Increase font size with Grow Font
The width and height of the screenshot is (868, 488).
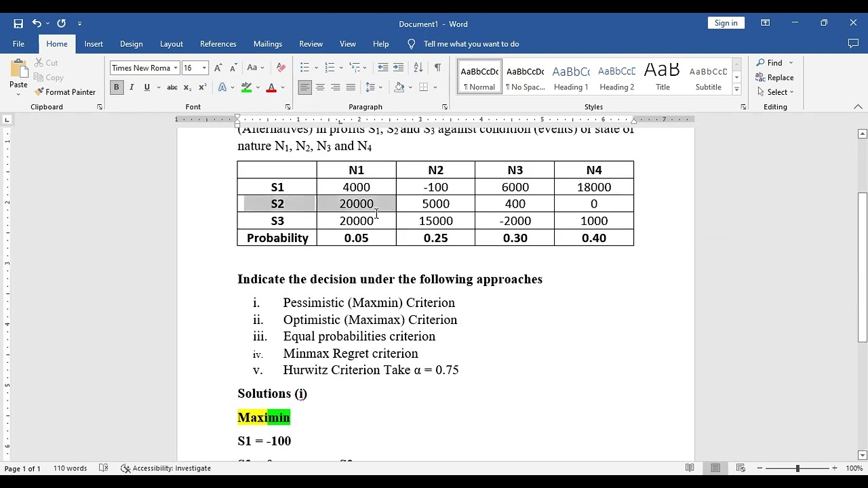(x=218, y=68)
